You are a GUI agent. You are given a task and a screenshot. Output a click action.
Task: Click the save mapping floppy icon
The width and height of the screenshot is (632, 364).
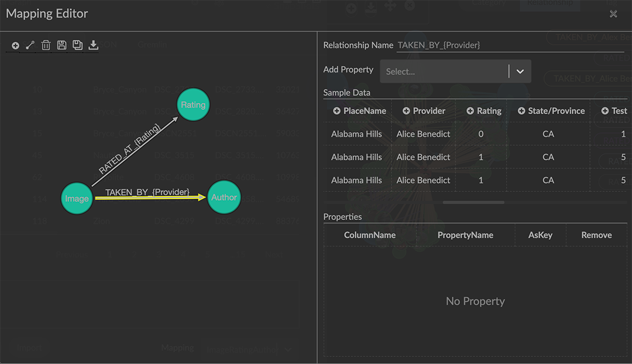61,45
